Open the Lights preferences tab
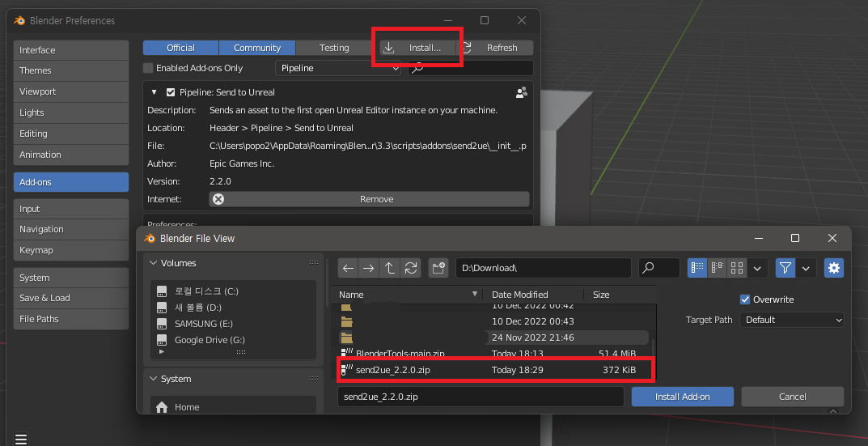This screenshot has height=446, width=868. pyautogui.click(x=71, y=113)
